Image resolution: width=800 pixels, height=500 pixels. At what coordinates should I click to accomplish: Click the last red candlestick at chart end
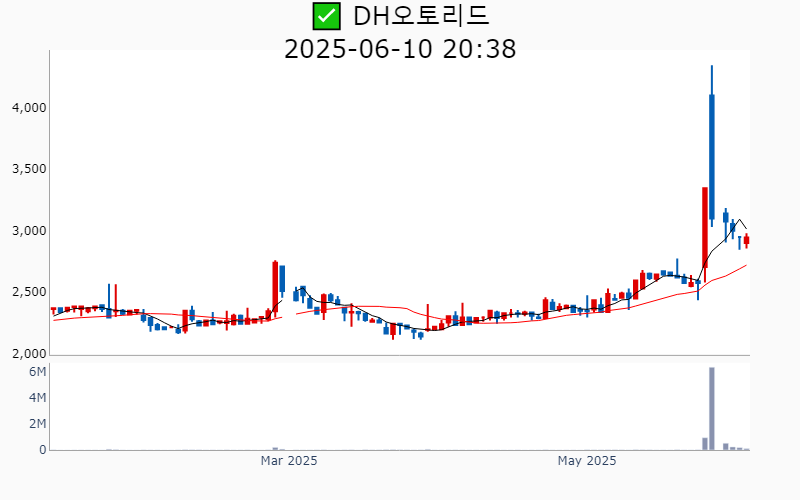(746, 240)
